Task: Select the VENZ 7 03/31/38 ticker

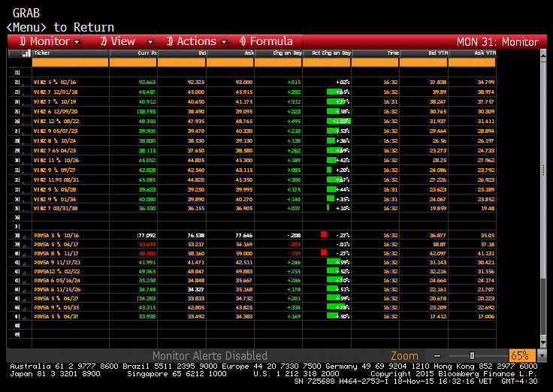Action: (56, 208)
